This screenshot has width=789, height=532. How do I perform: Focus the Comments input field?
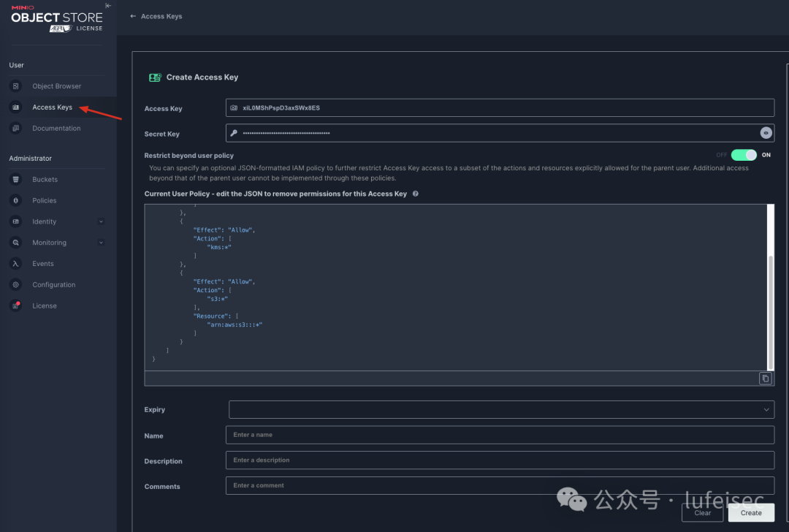point(500,486)
